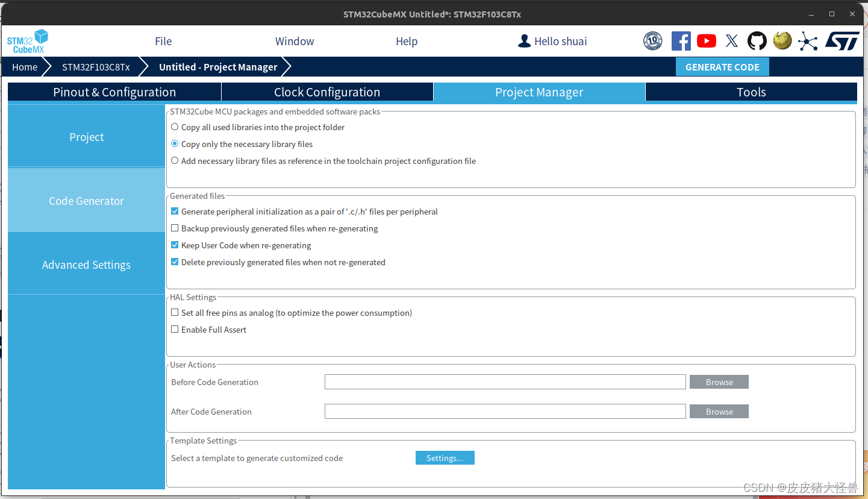Viewport: 868px width, 499px height.
Task: Open the ST community network icon
Action: 808,41
